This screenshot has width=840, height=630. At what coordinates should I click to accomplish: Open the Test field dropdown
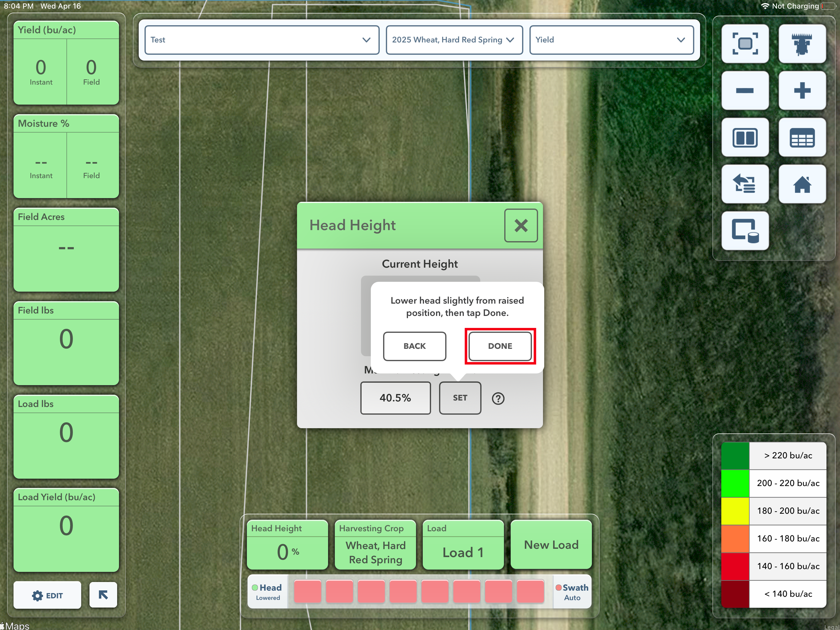262,40
